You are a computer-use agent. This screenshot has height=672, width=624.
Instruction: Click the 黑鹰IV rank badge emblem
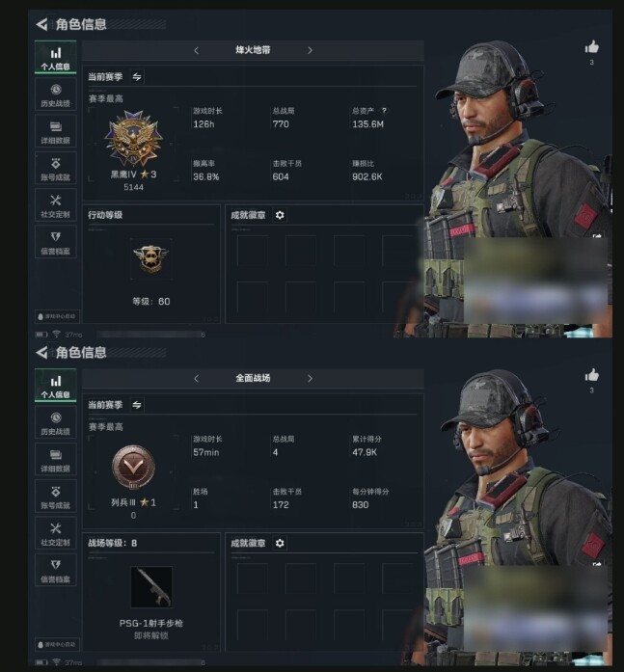(x=134, y=138)
